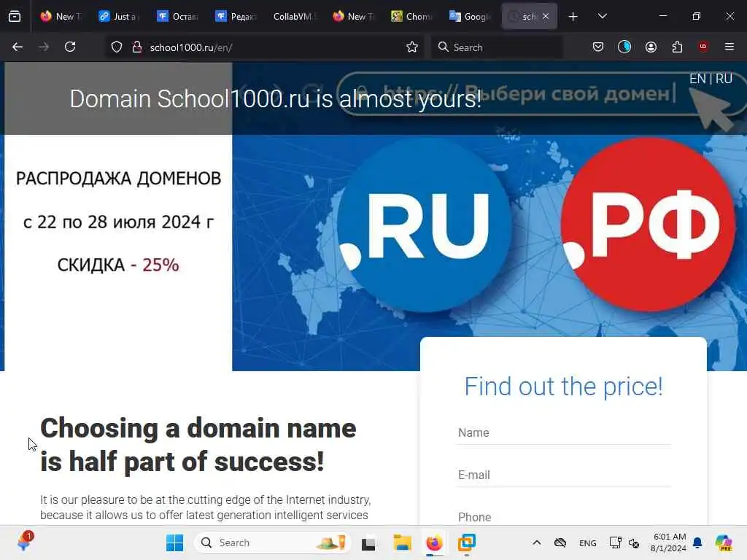Open the Extensions puzzle icon
747x560 pixels.
coord(677,47)
